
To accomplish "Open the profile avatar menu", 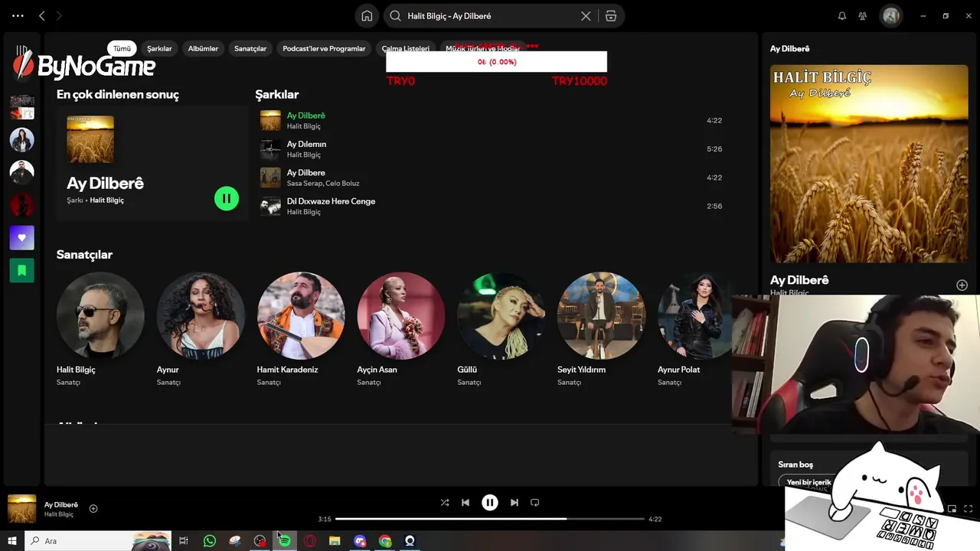I will click(891, 16).
